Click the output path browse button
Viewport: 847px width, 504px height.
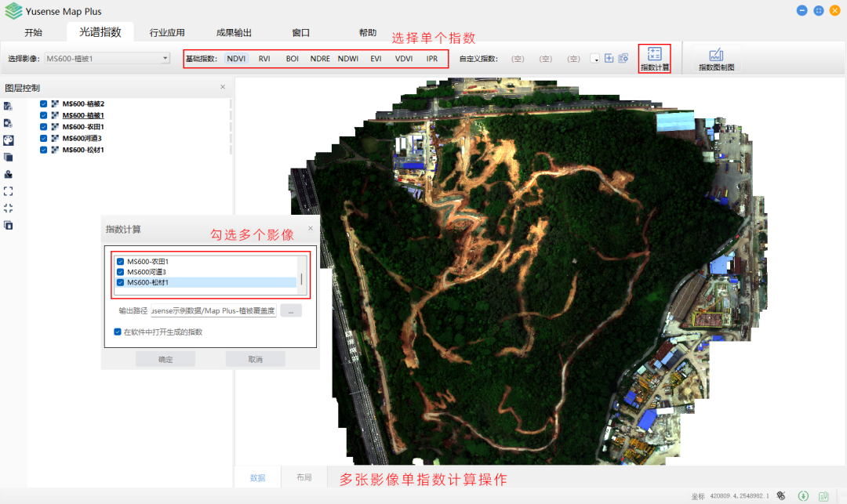click(290, 310)
